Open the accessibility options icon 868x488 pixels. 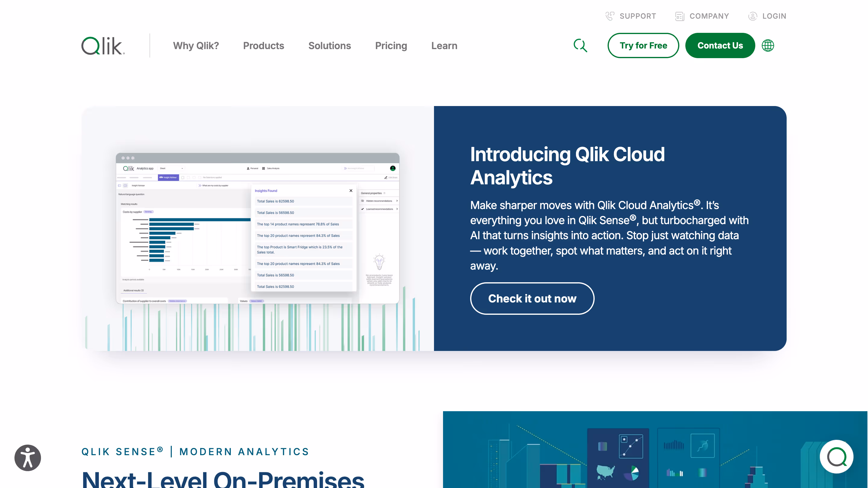tap(28, 458)
